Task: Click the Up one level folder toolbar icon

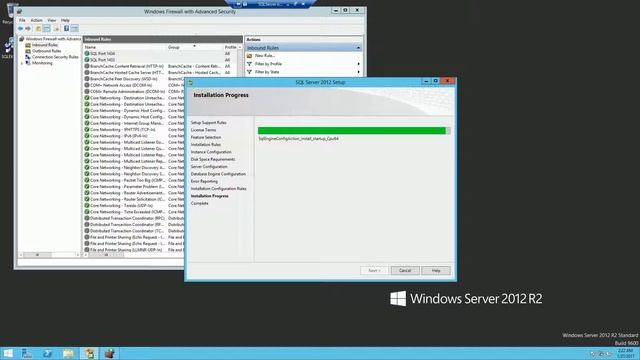Action: click(38, 29)
